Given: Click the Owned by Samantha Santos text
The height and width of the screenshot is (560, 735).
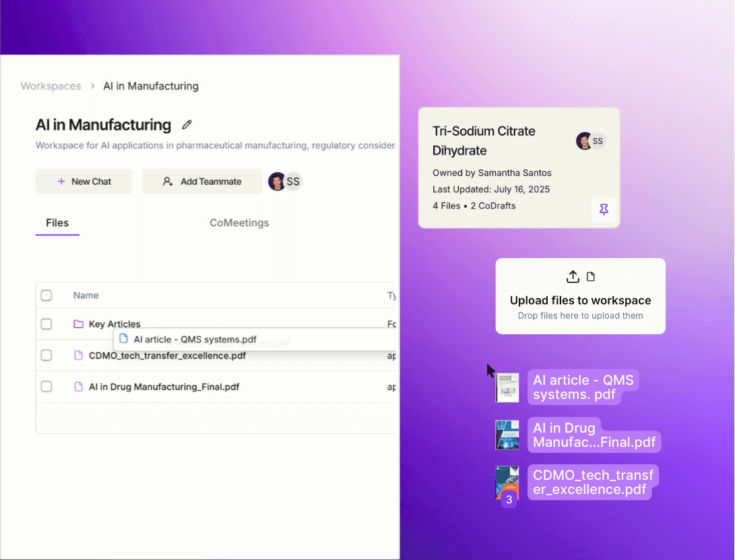Looking at the screenshot, I should coord(492,173).
